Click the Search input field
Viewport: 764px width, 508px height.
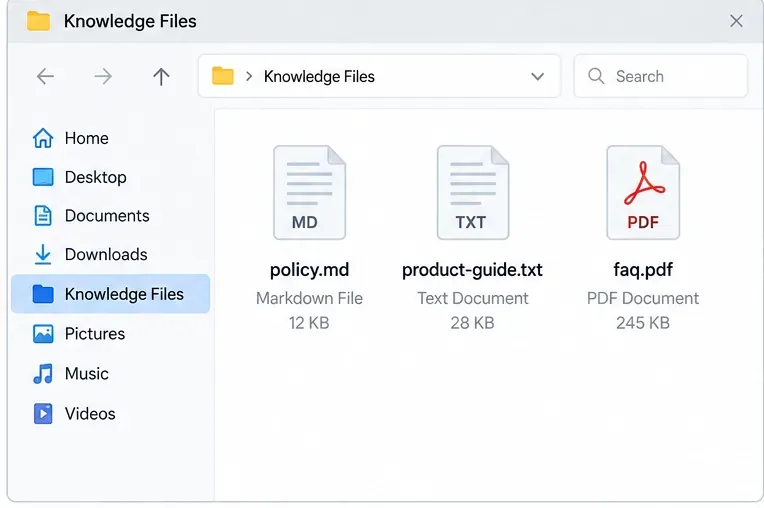[660, 76]
